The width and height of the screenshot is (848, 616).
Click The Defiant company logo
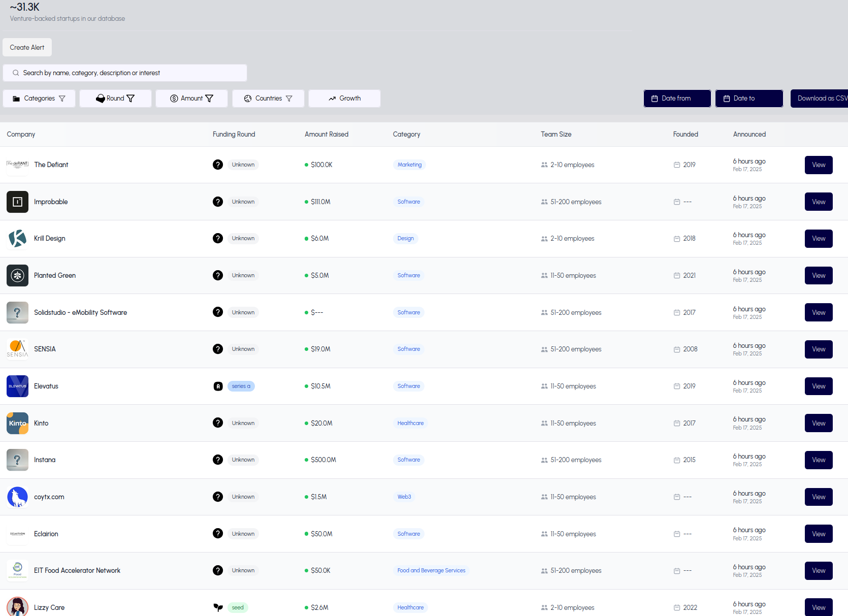[17, 165]
